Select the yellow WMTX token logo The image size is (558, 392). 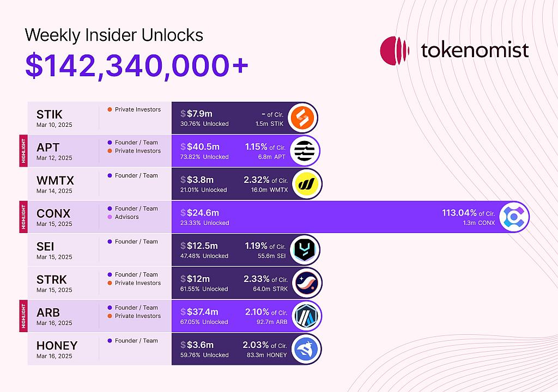[306, 184]
